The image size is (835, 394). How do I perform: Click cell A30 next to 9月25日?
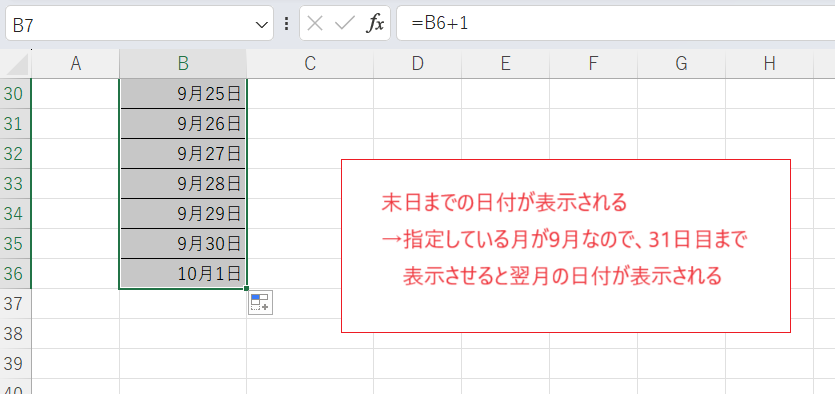coord(76,94)
